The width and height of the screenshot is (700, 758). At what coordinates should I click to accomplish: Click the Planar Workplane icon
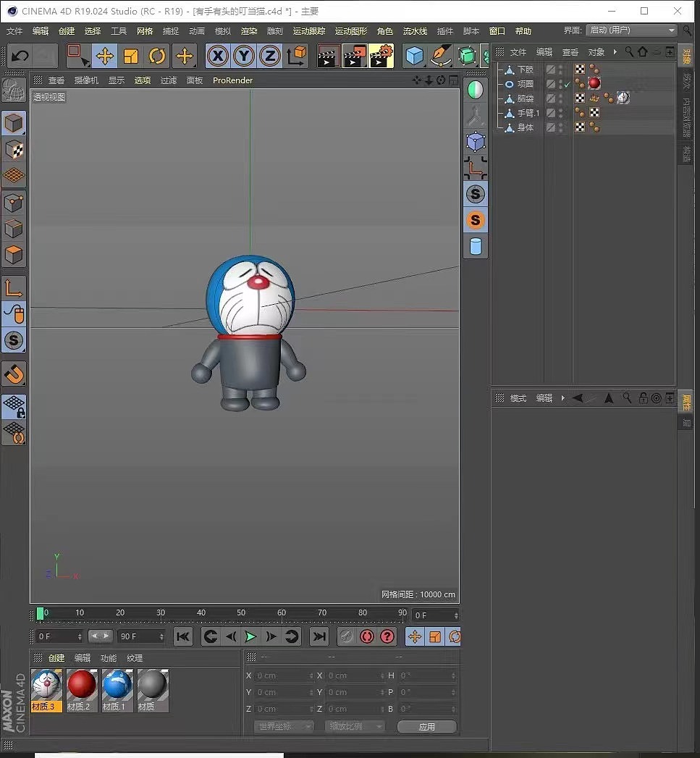click(14, 433)
